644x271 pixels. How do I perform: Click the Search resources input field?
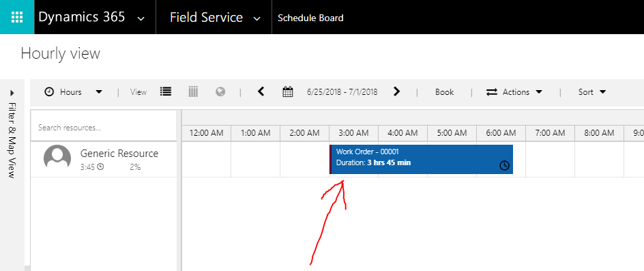(x=104, y=128)
